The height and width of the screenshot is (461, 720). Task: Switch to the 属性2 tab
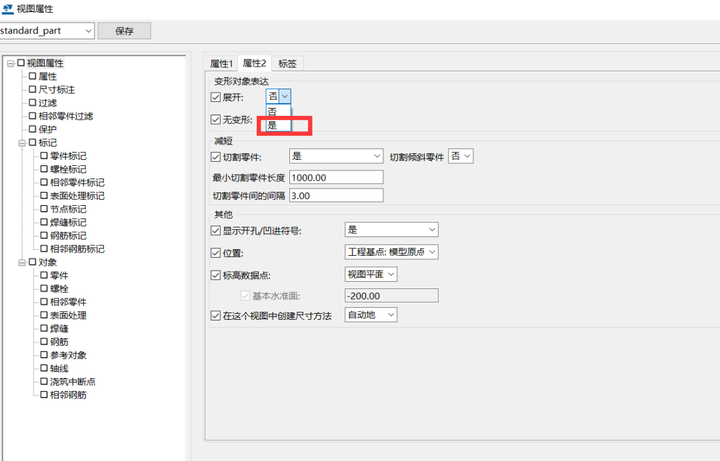click(254, 63)
